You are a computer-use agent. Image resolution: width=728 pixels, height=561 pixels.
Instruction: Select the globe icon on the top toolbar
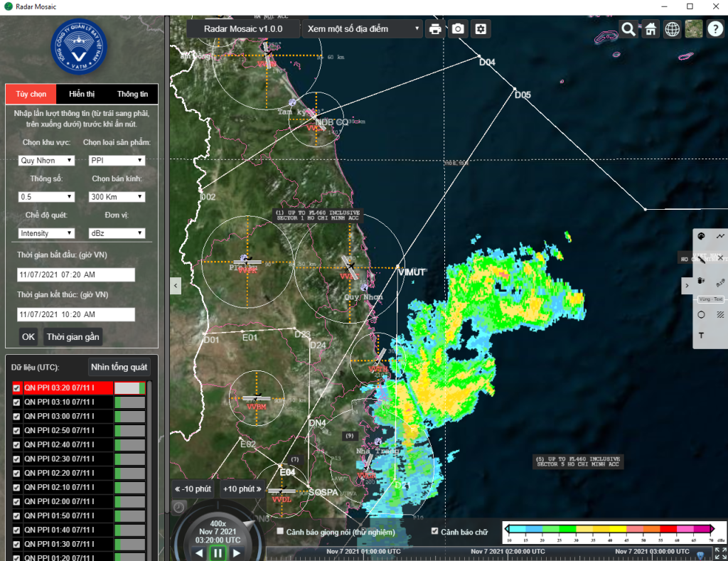click(x=671, y=29)
